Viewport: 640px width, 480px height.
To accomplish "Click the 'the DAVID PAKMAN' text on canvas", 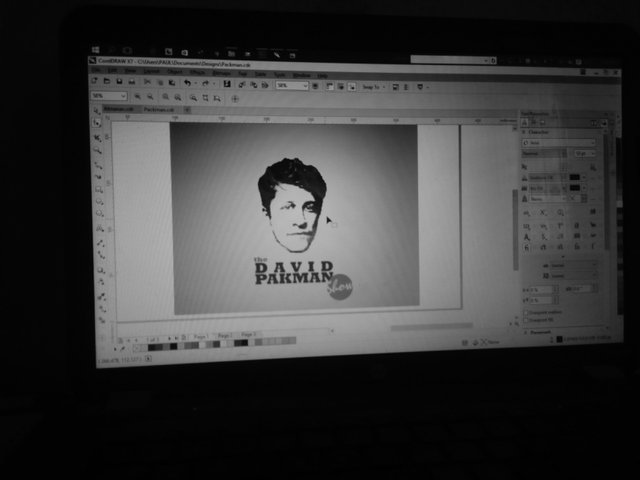I will point(293,271).
